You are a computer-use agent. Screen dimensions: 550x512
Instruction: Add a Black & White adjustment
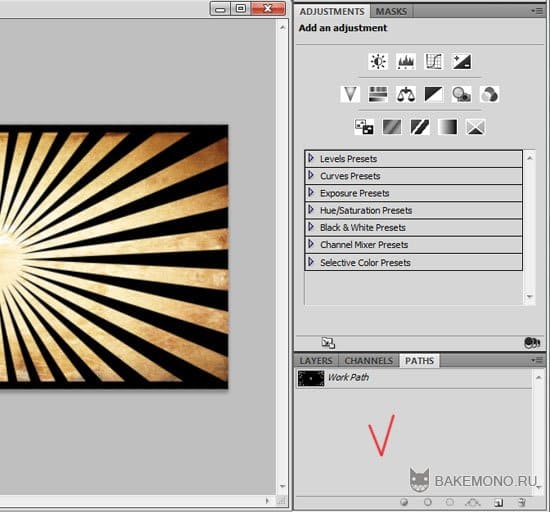(x=434, y=94)
